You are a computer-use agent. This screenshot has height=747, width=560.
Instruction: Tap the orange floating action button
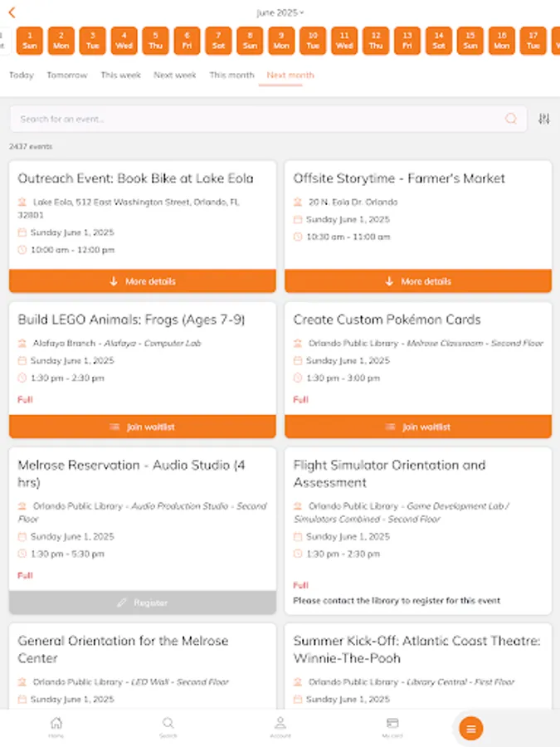(x=470, y=728)
